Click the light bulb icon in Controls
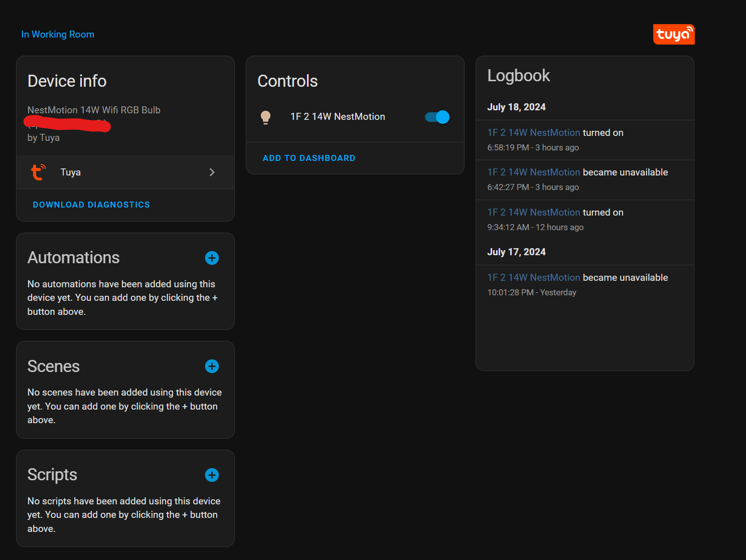This screenshot has width=746, height=560. pyautogui.click(x=266, y=117)
